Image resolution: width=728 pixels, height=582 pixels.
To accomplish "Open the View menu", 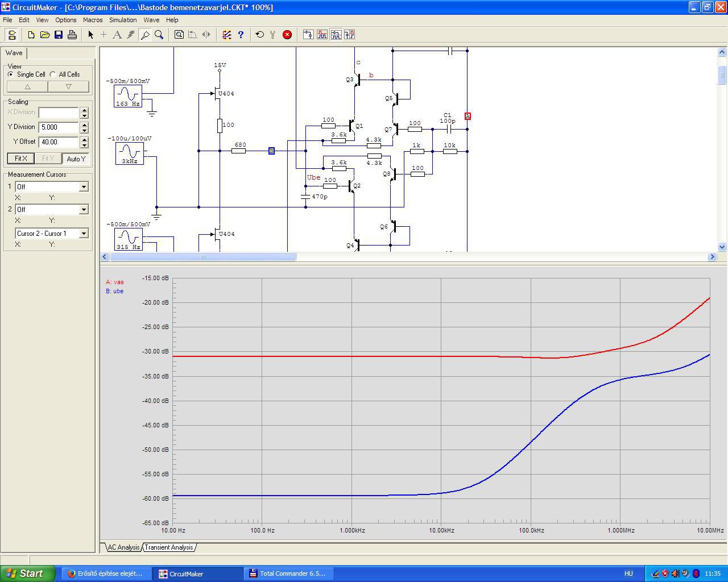I will [x=42, y=20].
